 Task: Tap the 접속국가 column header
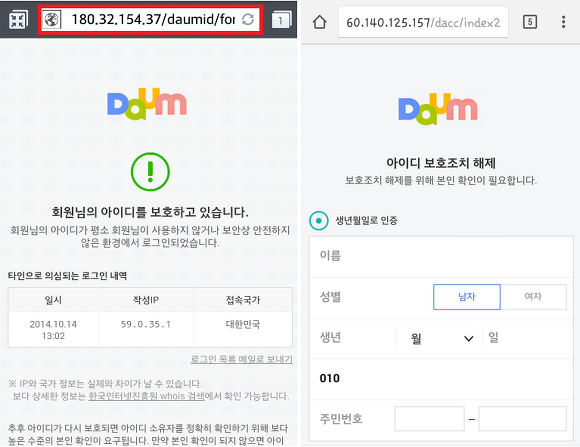pos(243,300)
